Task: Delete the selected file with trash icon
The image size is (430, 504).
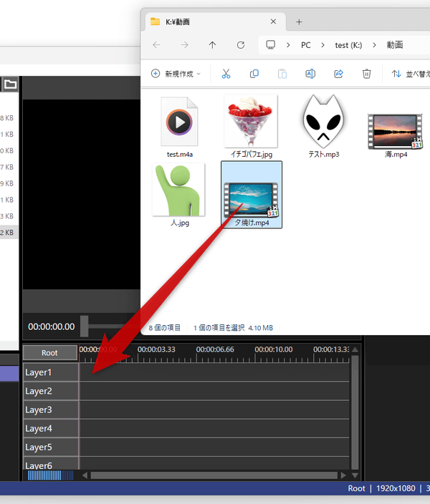Action: tap(367, 74)
